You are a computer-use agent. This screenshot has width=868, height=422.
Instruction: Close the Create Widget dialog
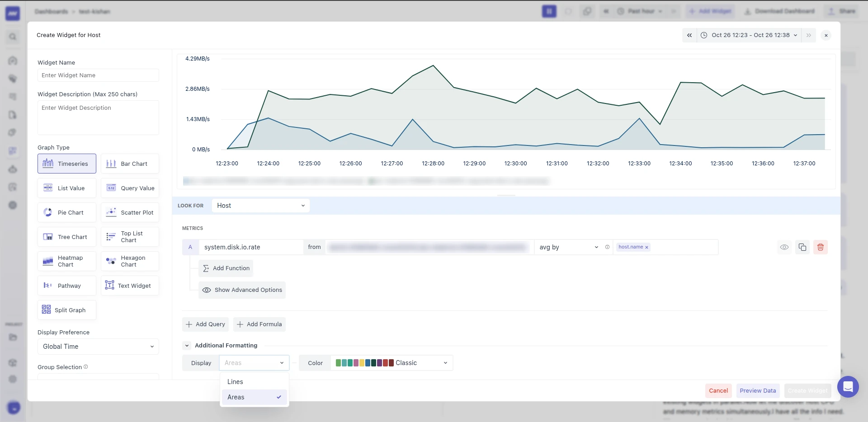coord(826,35)
